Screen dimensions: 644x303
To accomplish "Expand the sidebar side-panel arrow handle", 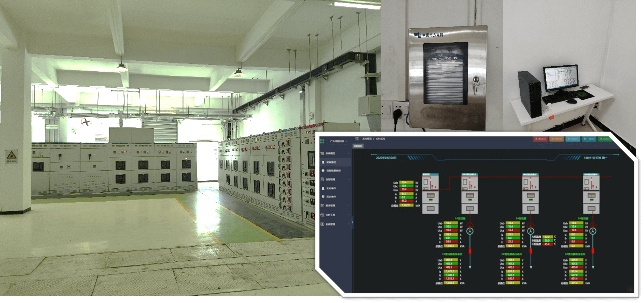I will coord(352,222).
